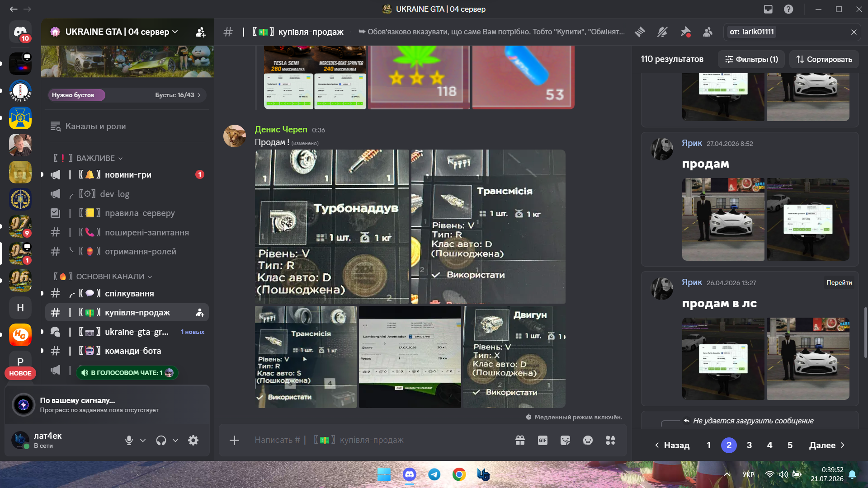Open the Сортировать sort dropdown
This screenshot has height=488, width=868.
[x=824, y=59]
